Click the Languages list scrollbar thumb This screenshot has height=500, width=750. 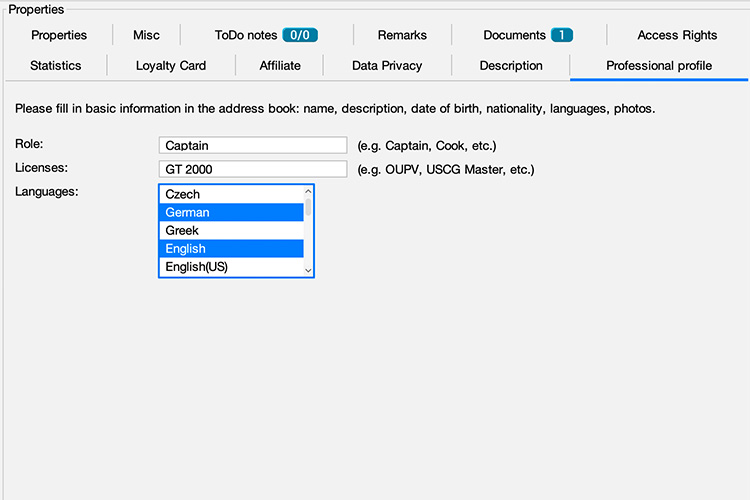308,208
